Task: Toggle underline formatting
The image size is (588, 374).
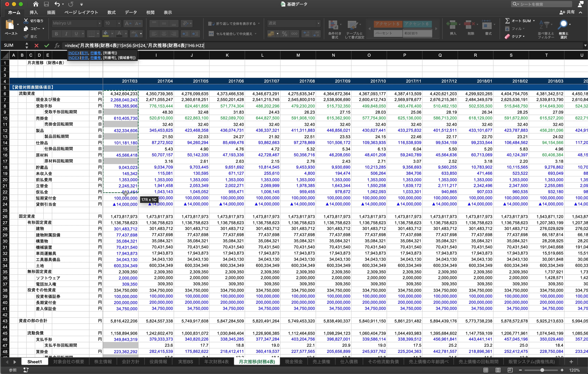Action: point(76,34)
